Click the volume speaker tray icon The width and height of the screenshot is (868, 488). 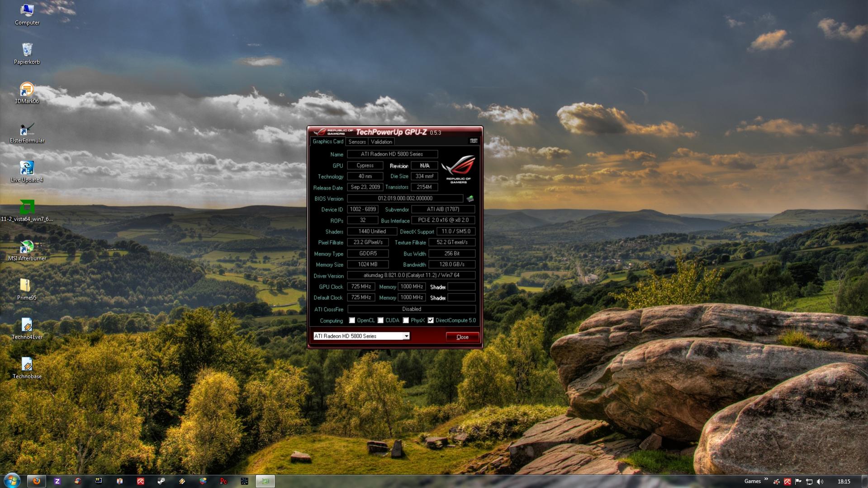tap(820, 482)
